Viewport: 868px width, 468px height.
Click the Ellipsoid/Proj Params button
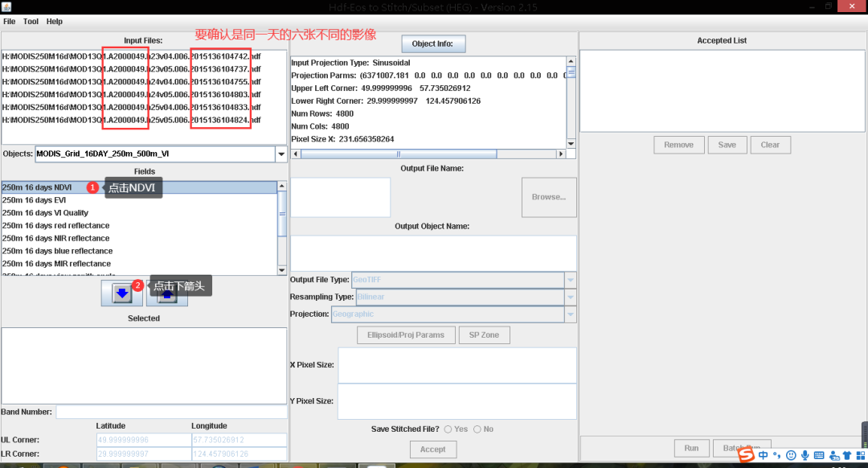click(x=406, y=335)
